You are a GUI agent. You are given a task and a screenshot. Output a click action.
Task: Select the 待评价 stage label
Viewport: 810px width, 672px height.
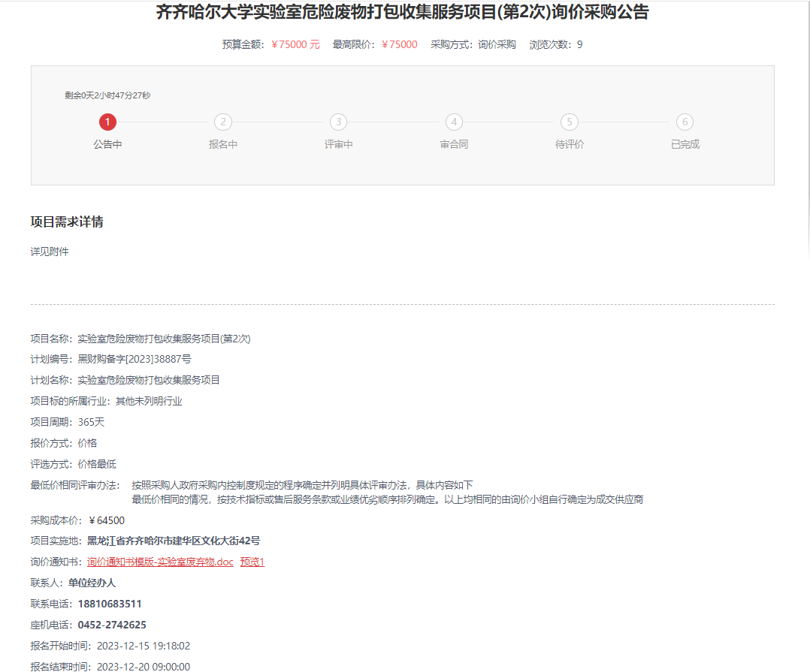[x=570, y=144]
